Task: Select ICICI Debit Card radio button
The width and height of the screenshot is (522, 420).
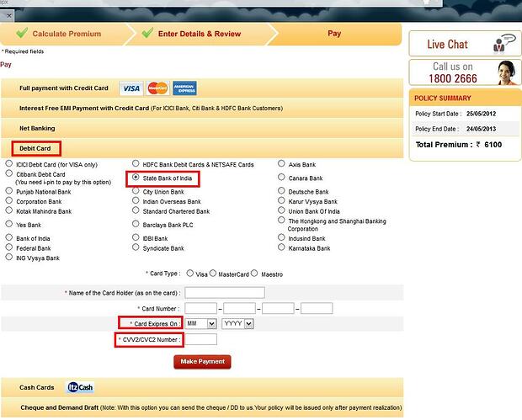Action: [9, 163]
